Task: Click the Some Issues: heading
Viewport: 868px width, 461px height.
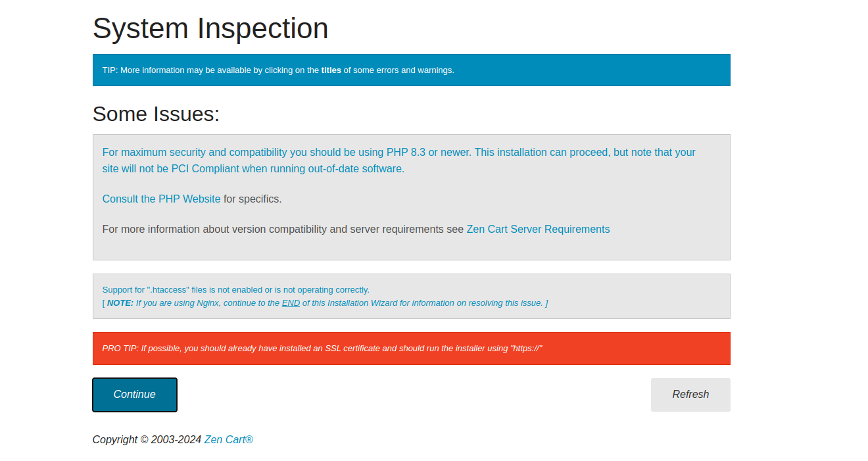Action: tap(156, 114)
